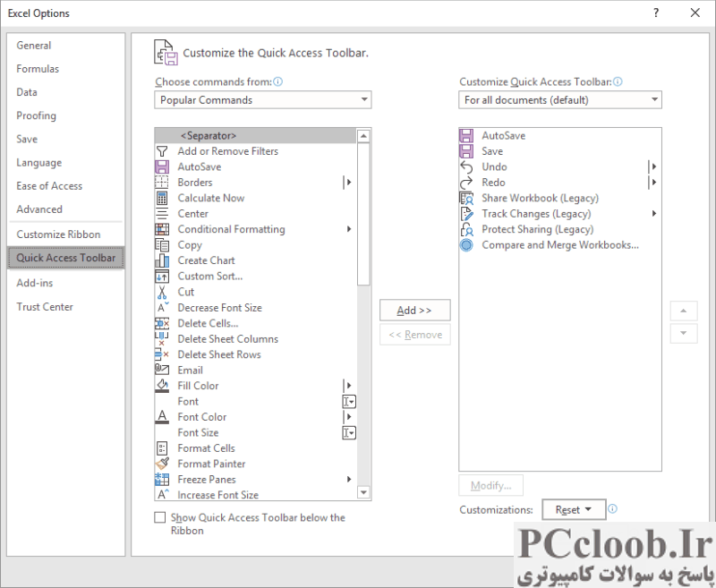Select the Font Color icon
Image resolution: width=716 pixels, height=588 pixels.
(162, 417)
